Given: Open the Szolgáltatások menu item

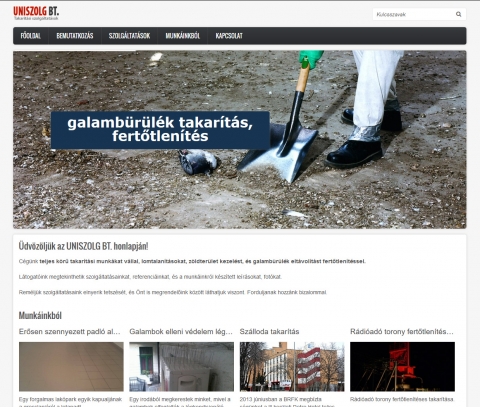Looking at the screenshot, I should (129, 36).
